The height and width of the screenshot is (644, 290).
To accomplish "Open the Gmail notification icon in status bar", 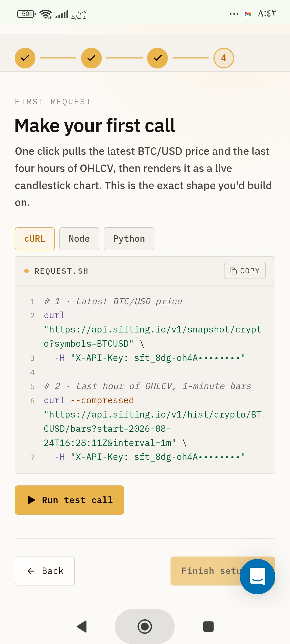I will click(x=248, y=14).
